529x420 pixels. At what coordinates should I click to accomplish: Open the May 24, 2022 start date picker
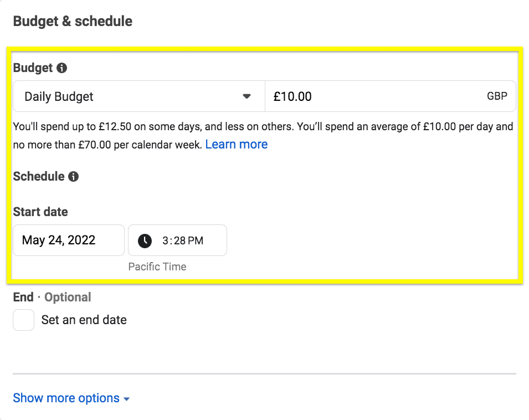click(x=69, y=240)
